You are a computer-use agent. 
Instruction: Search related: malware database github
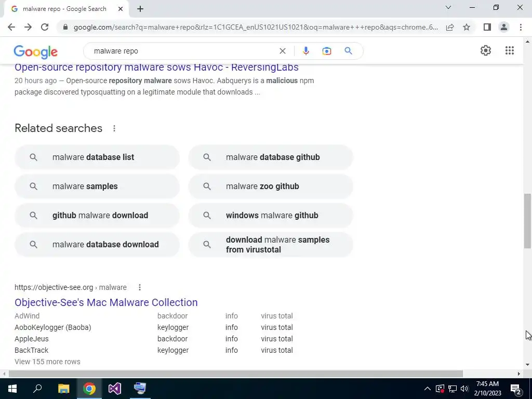(x=271, y=157)
